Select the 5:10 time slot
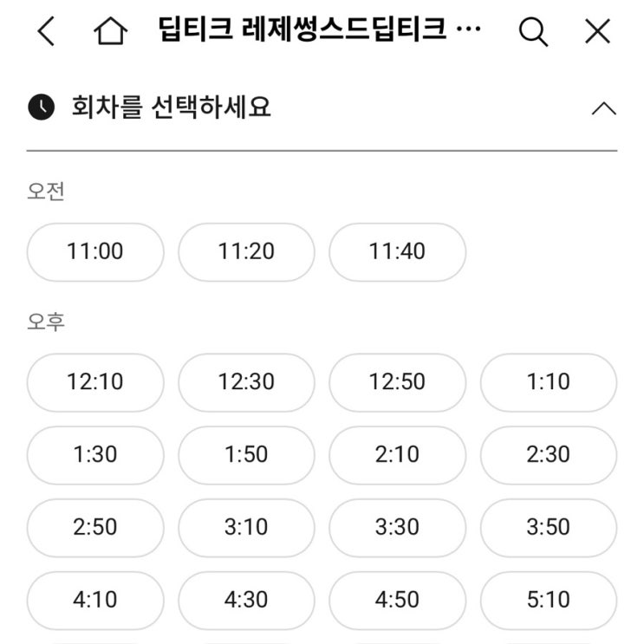This screenshot has width=644, height=644. 549,600
